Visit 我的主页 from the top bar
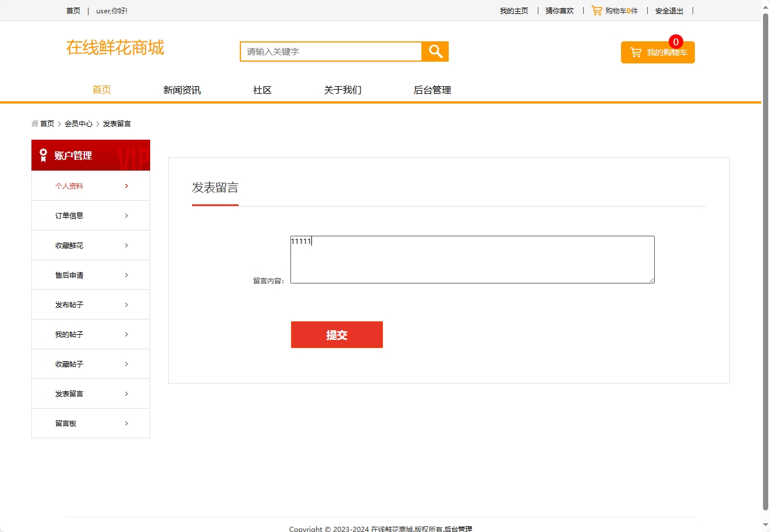770x532 pixels. click(513, 10)
